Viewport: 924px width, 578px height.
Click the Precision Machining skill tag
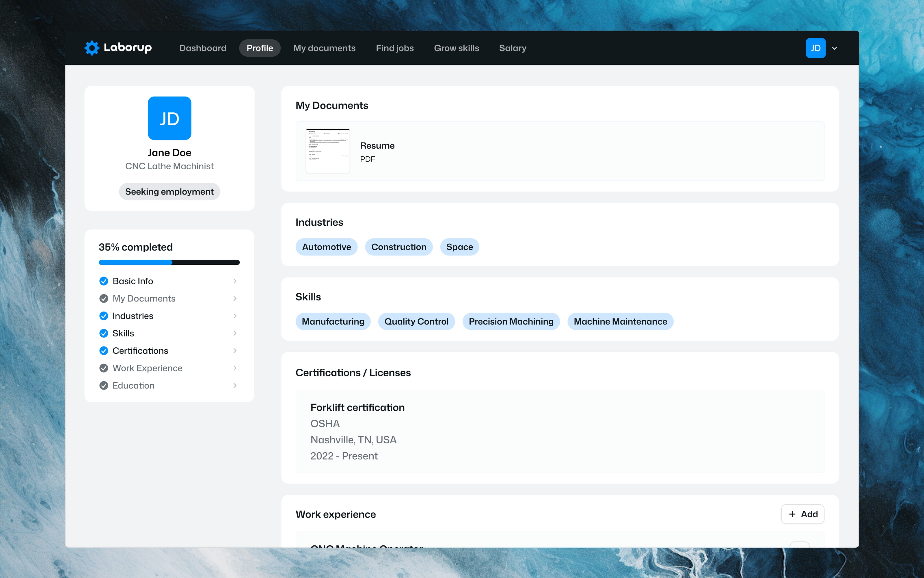click(511, 321)
